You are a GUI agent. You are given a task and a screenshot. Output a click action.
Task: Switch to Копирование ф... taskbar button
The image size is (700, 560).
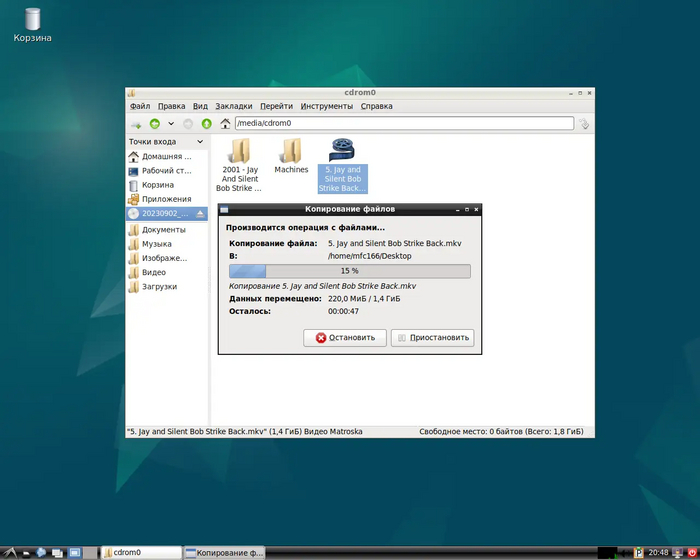pyautogui.click(x=225, y=553)
